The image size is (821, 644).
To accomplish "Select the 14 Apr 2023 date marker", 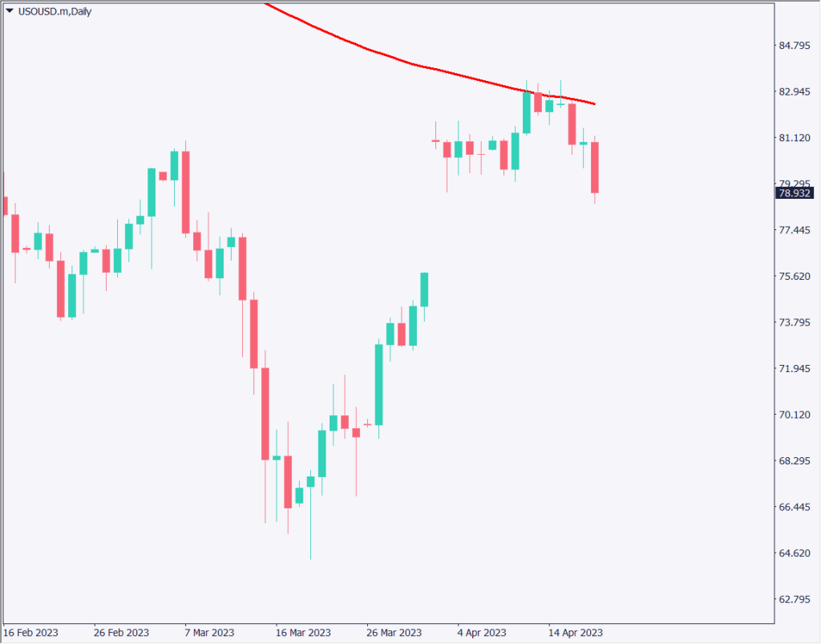I will pyautogui.click(x=574, y=632).
